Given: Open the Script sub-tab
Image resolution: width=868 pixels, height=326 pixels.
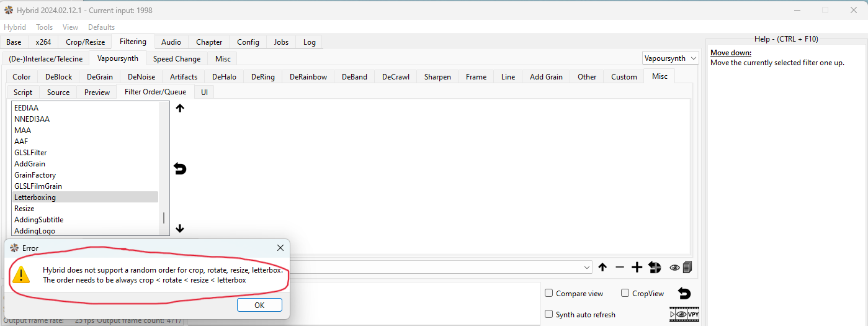Looking at the screenshot, I should tap(23, 93).
